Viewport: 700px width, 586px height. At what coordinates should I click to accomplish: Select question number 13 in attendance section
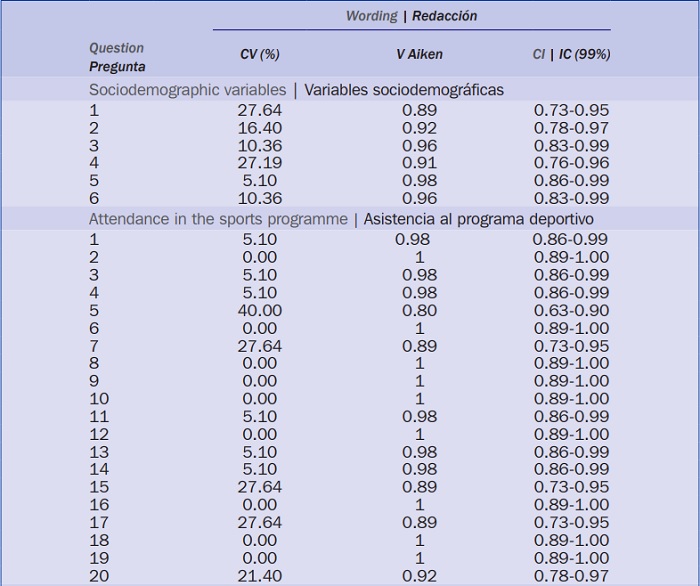click(x=98, y=452)
